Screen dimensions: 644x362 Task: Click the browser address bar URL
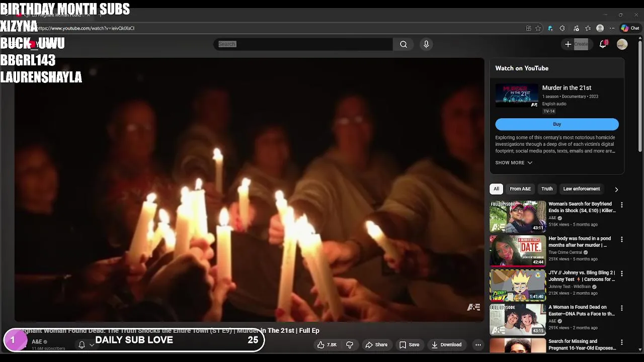(86, 28)
